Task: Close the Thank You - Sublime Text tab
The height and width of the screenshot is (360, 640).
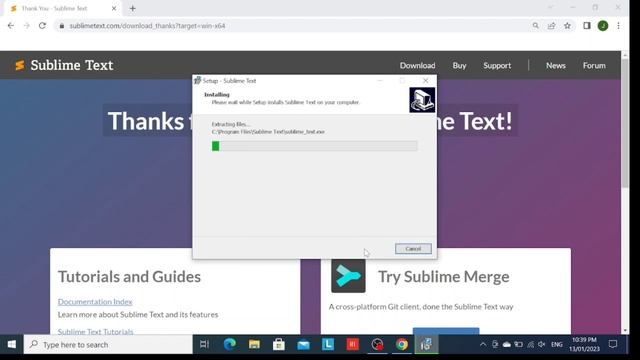Action: pyautogui.click(x=114, y=8)
